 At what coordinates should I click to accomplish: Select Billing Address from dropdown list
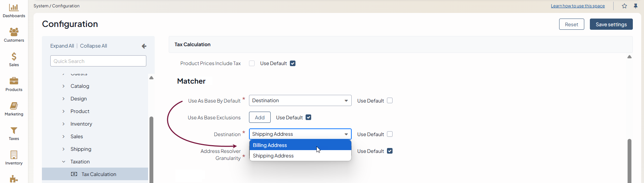(x=300, y=145)
